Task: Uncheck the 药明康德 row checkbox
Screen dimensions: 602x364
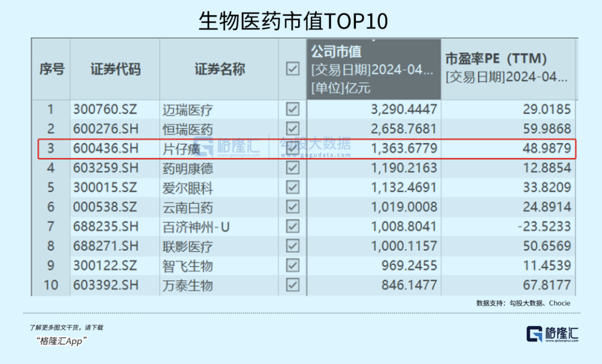Action: tap(292, 168)
